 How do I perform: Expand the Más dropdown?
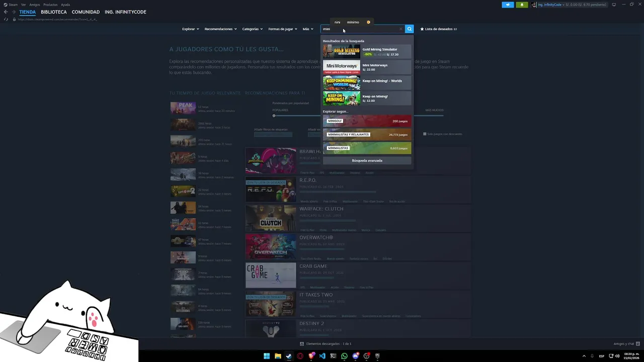click(308, 29)
